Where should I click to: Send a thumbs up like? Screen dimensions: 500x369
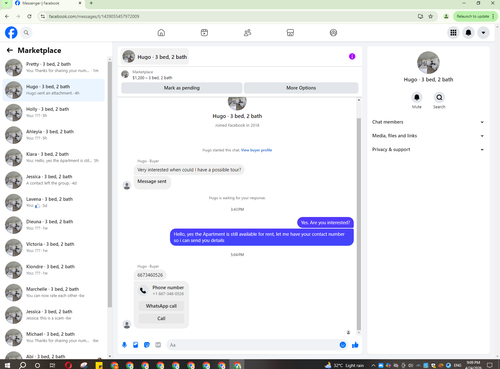click(355, 345)
